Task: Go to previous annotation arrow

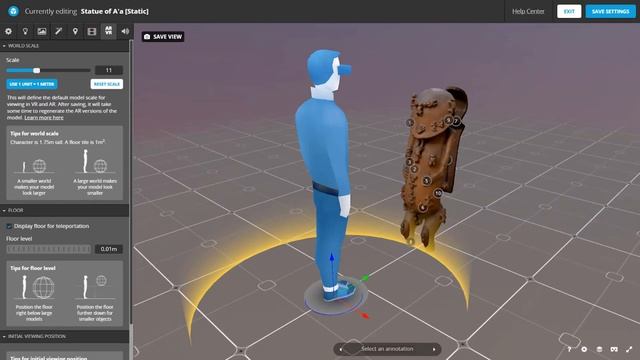Action: tap(341, 349)
